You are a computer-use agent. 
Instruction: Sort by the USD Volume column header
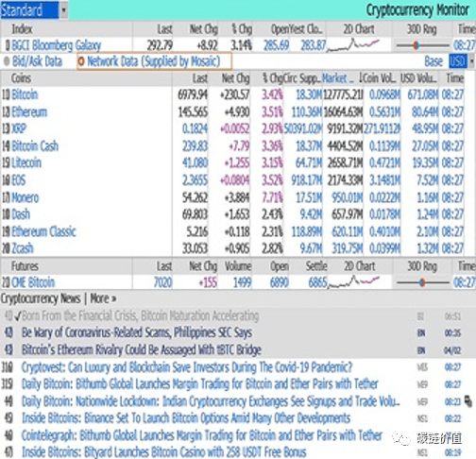pos(418,78)
